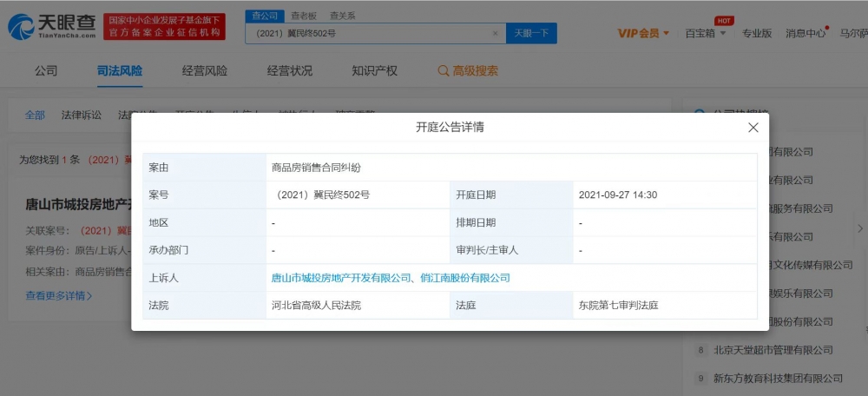Open the VIP会员 dropdown

pyautogui.click(x=643, y=33)
